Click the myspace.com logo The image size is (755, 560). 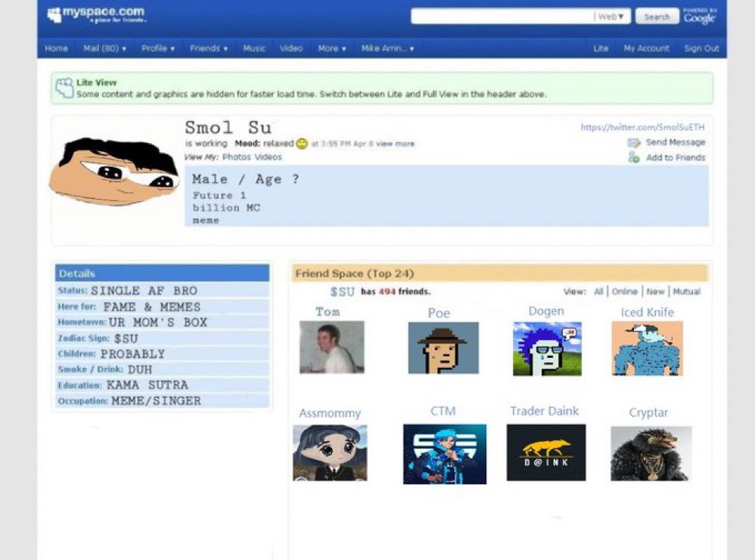click(96, 14)
